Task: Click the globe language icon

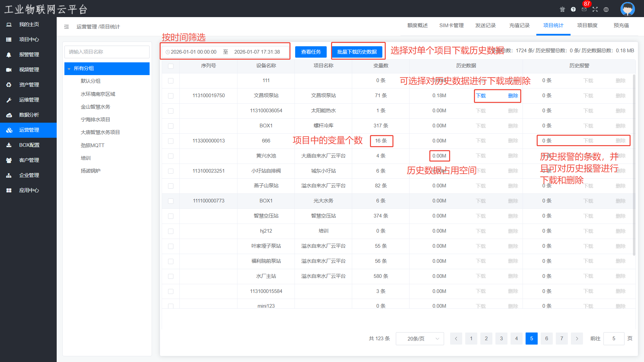Action: coord(606,9)
